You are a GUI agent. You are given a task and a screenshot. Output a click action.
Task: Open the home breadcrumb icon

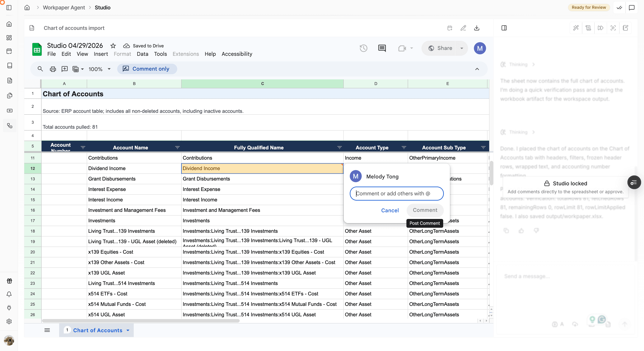[27, 8]
